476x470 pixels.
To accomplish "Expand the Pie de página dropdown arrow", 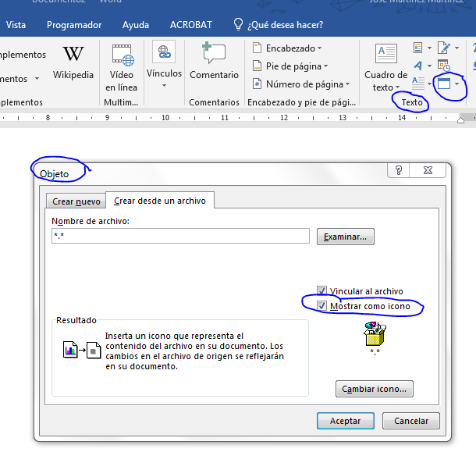I will pos(325,66).
